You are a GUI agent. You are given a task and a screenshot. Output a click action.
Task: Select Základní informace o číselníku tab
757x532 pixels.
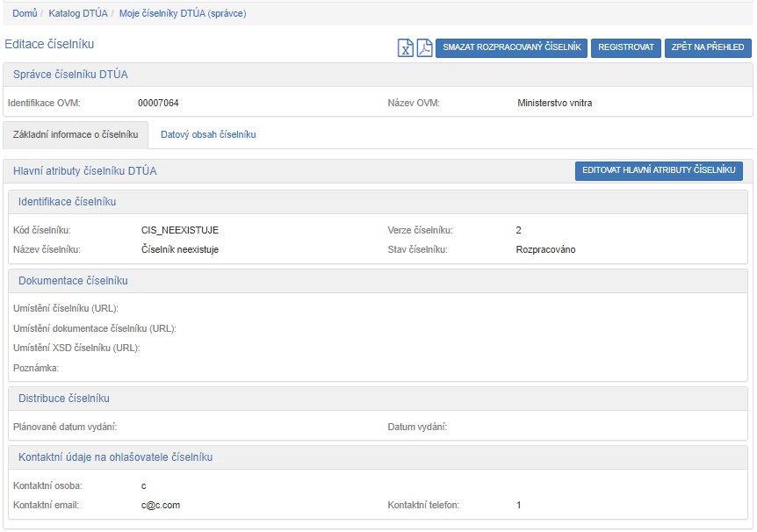pyautogui.click(x=76, y=134)
